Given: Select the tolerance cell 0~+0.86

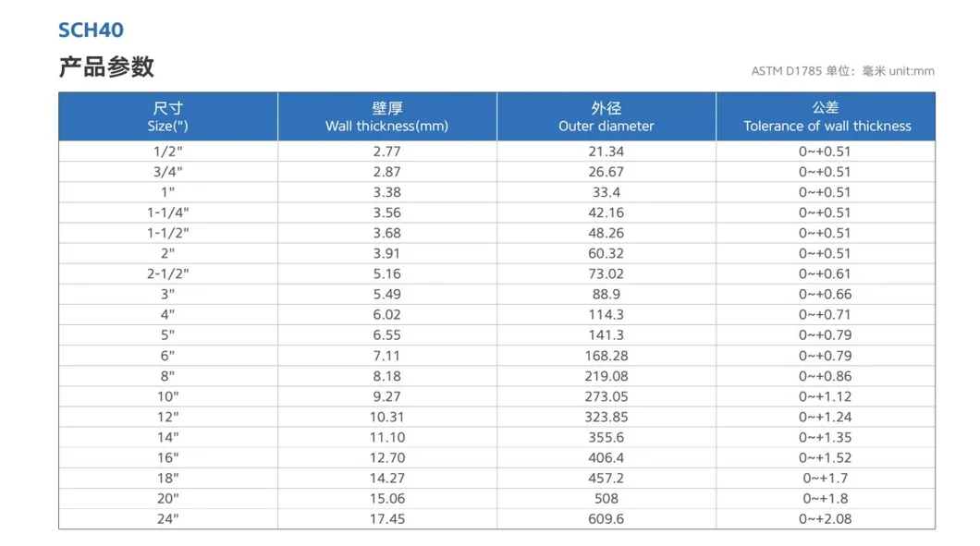Looking at the screenshot, I should 826,376.
